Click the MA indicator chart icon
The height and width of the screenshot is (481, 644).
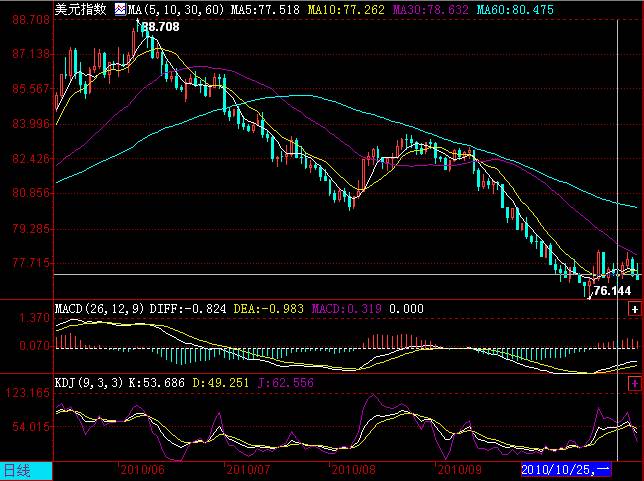click(x=120, y=9)
